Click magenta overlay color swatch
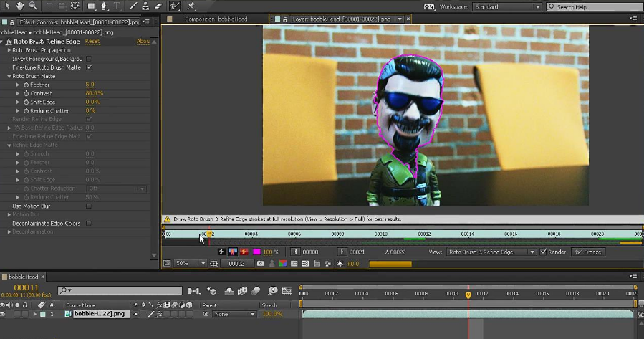 click(256, 252)
